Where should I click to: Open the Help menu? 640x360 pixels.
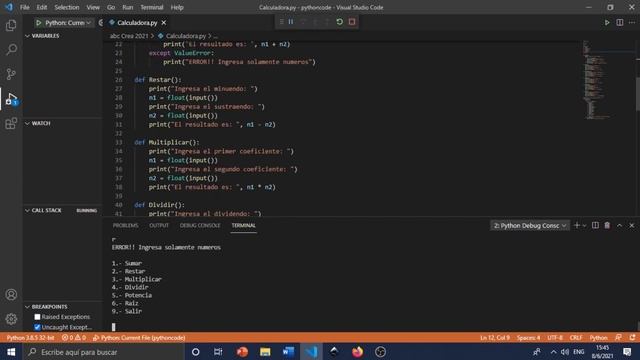click(177, 7)
